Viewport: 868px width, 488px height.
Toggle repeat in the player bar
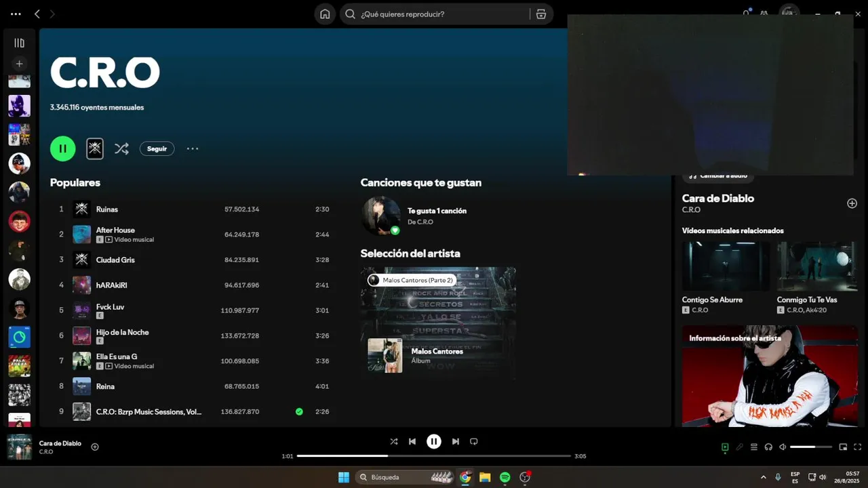tap(474, 441)
